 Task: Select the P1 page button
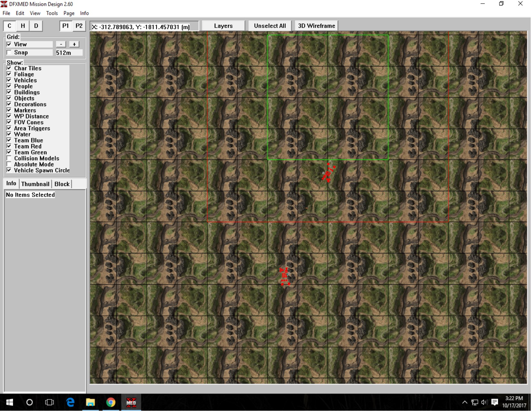click(65, 26)
